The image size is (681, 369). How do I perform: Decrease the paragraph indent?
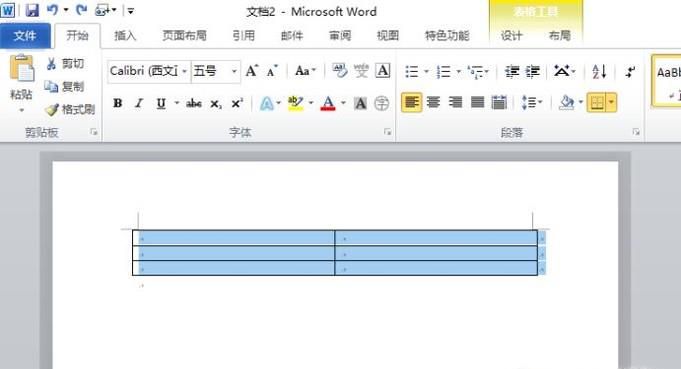tap(512, 71)
